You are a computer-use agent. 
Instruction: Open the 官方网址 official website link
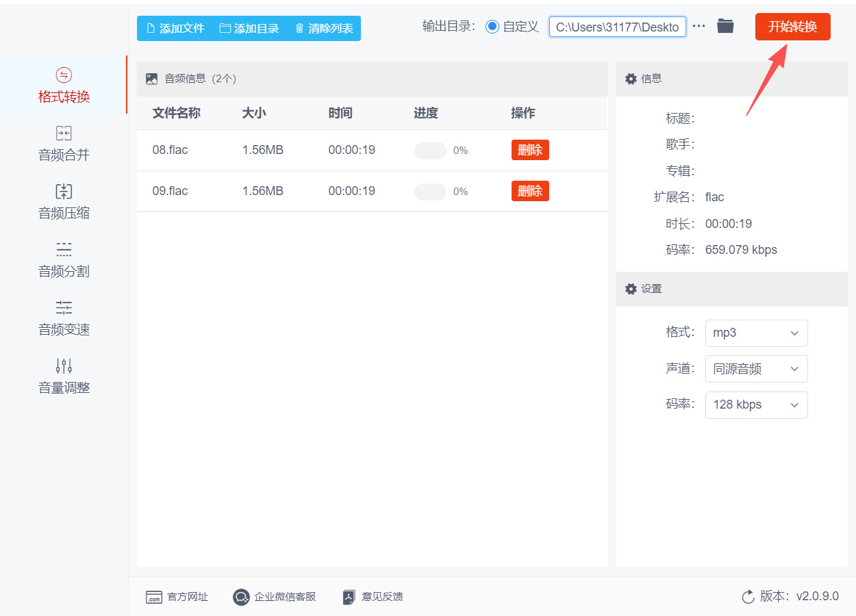[177, 597]
